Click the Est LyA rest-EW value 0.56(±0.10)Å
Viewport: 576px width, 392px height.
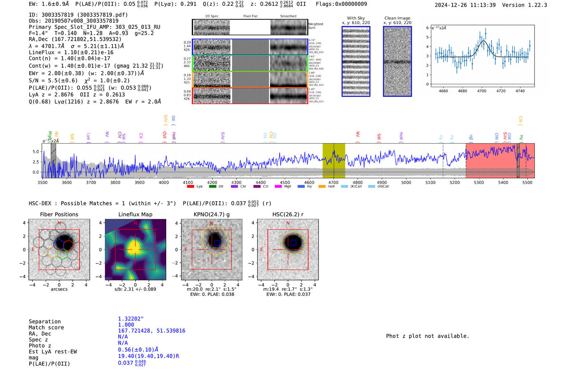pyautogui.click(x=138, y=350)
